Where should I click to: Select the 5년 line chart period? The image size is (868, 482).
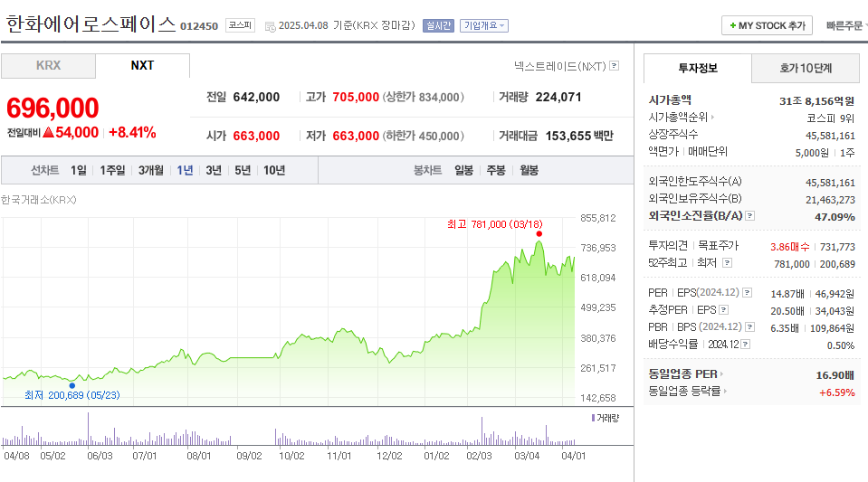tap(243, 170)
